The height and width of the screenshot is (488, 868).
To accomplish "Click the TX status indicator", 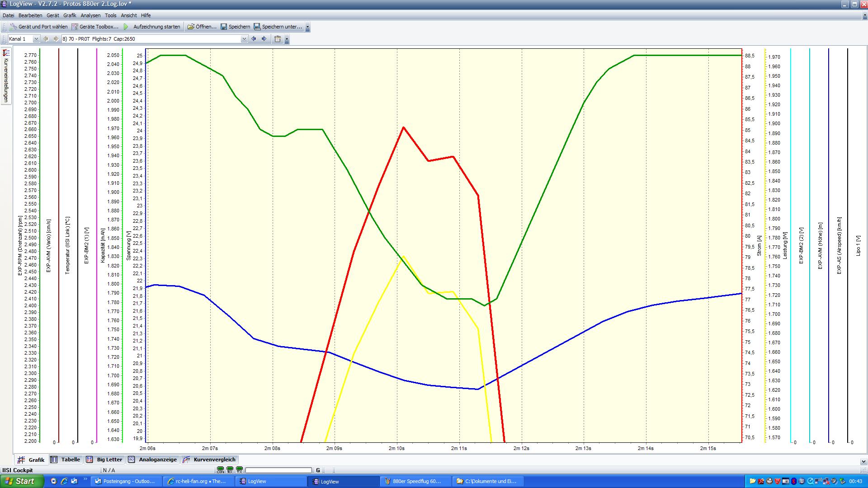I will tap(239, 470).
